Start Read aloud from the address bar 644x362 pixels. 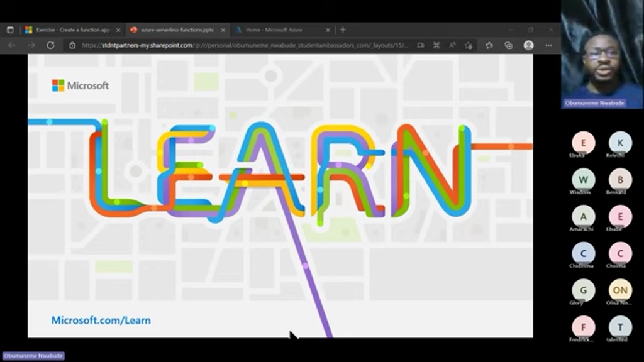tap(452, 45)
